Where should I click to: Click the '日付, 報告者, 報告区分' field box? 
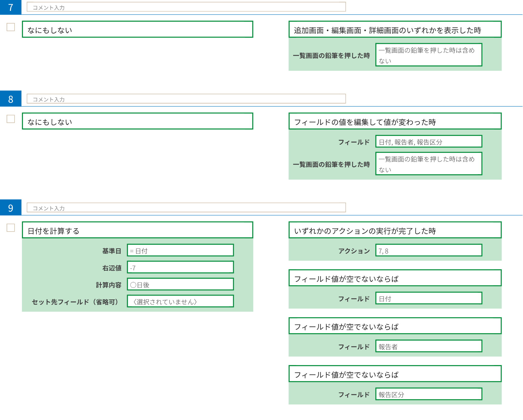coord(429,142)
